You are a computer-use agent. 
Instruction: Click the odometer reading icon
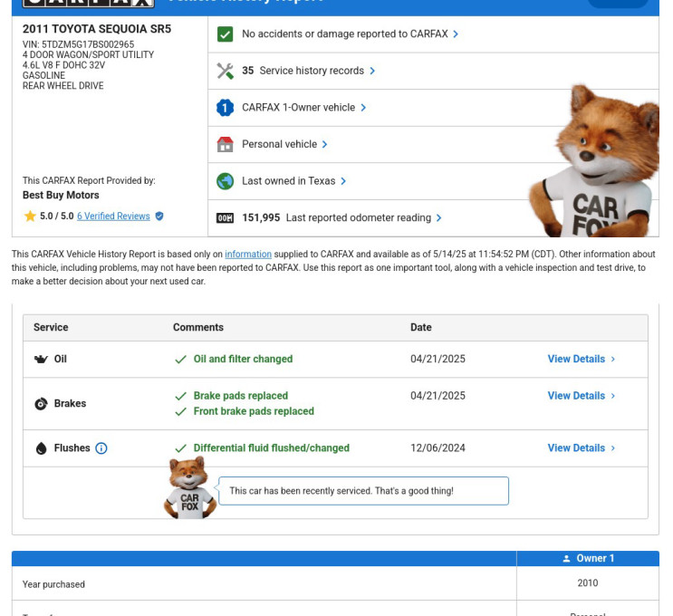coord(225,218)
